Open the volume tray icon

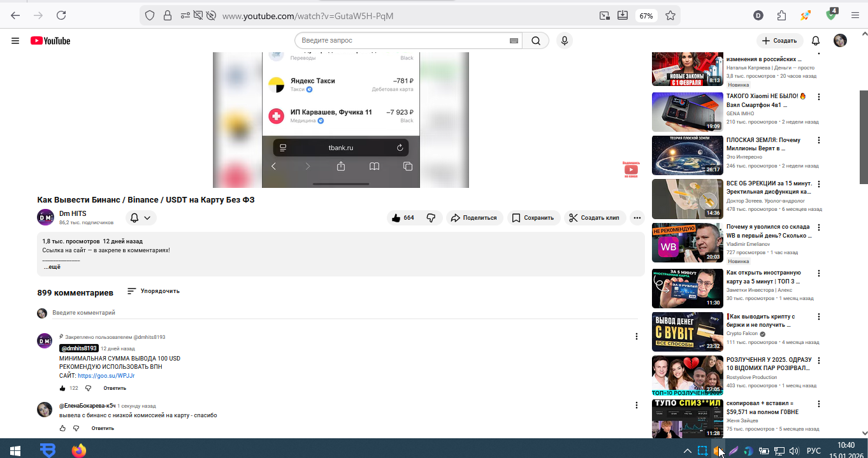coord(794,451)
